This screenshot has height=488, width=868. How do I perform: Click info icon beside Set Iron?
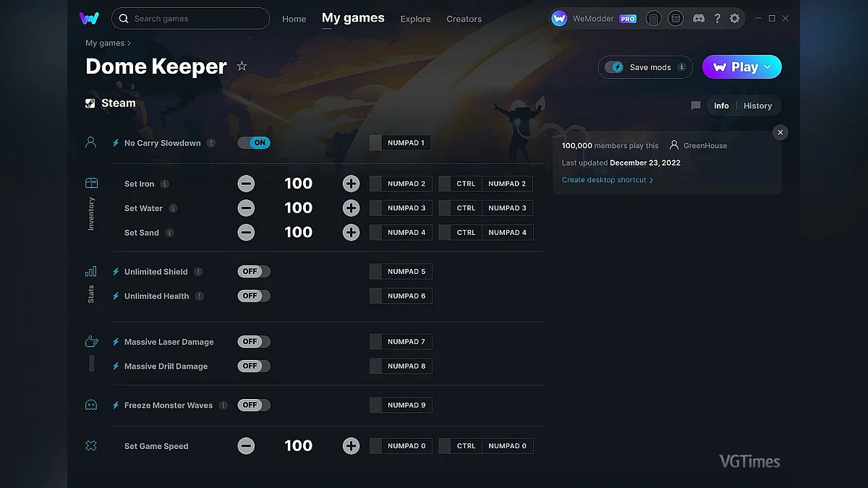[x=165, y=184]
